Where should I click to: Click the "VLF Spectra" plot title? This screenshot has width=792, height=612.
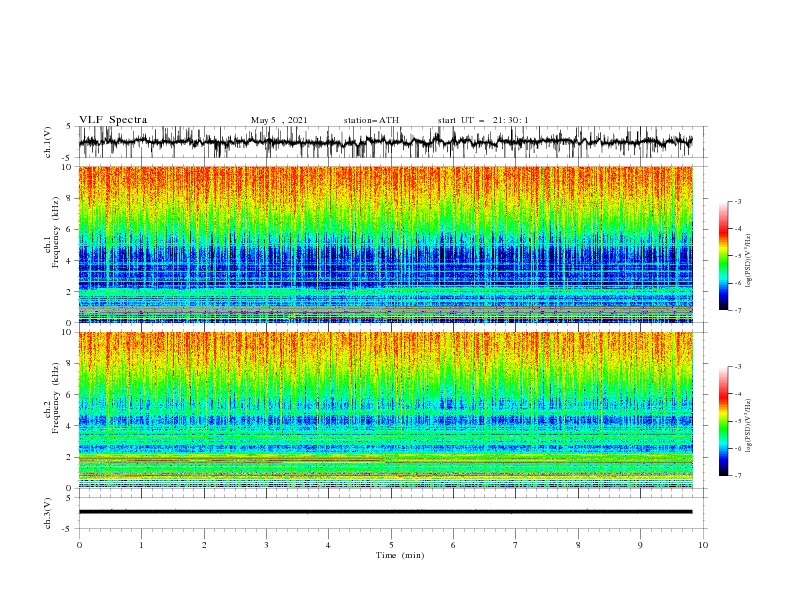(x=113, y=120)
